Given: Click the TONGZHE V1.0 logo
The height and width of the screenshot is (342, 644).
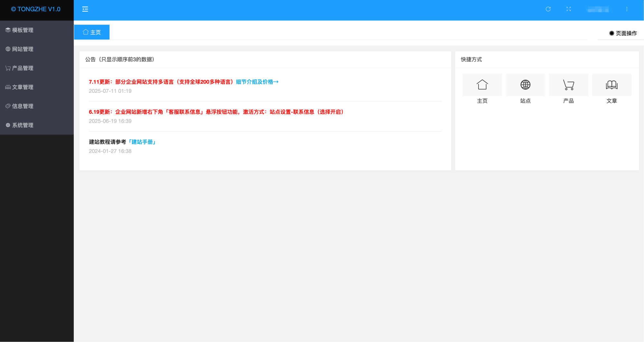Looking at the screenshot, I should (36, 9).
